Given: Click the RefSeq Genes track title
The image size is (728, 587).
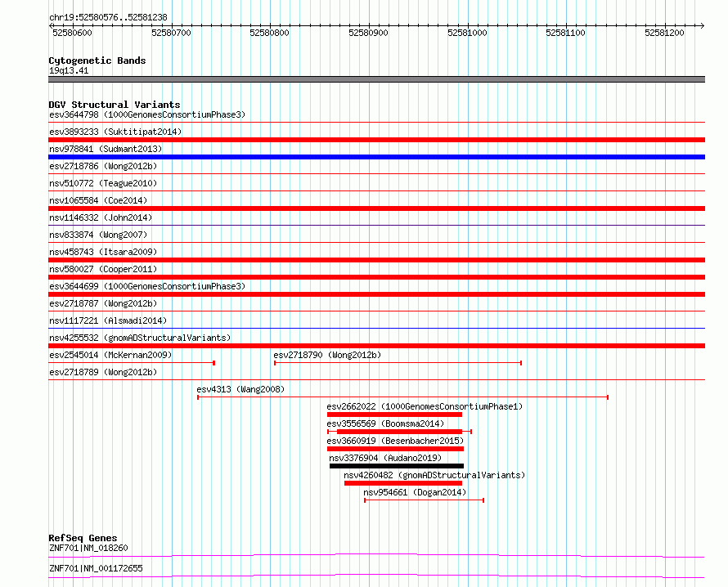Looking at the screenshot, I should pyautogui.click(x=83, y=538).
